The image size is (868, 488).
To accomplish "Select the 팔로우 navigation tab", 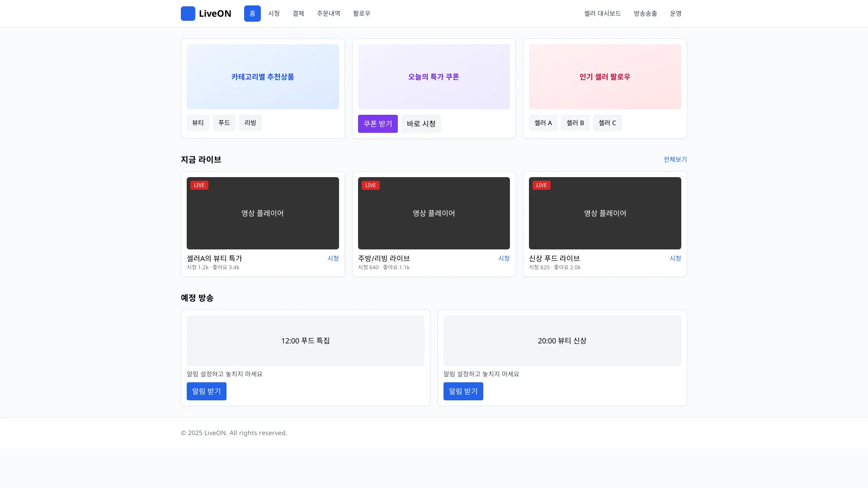I will point(362,14).
